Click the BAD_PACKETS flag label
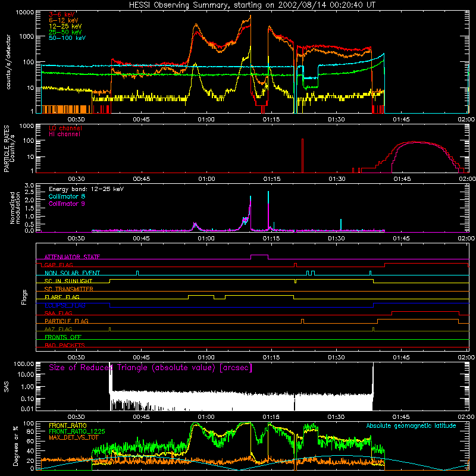 (65, 345)
